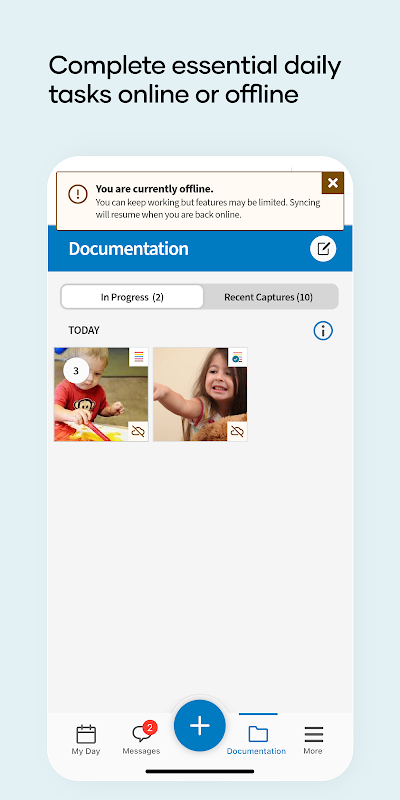
Task: Dismiss the offline warning banner
Action: click(333, 183)
